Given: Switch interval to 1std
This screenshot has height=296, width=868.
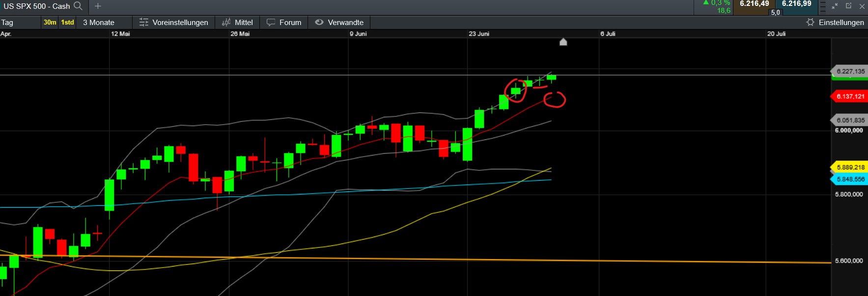Looking at the screenshot, I should point(67,22).
